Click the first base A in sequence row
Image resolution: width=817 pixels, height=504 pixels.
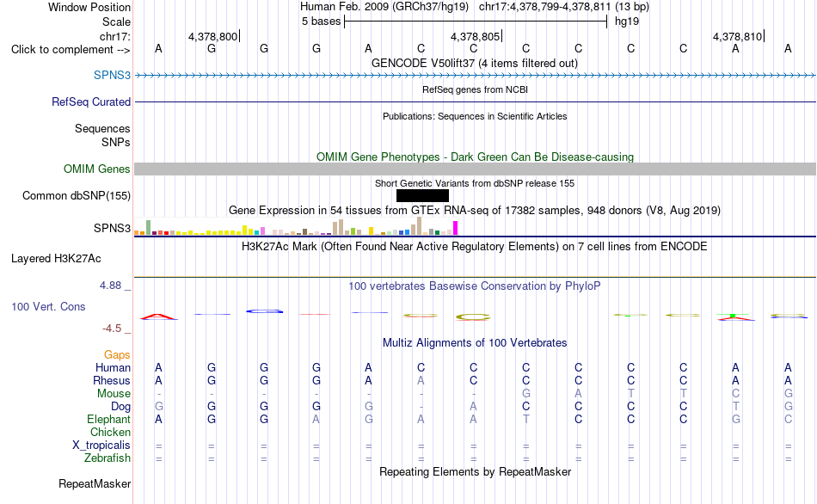click(159, 48)
